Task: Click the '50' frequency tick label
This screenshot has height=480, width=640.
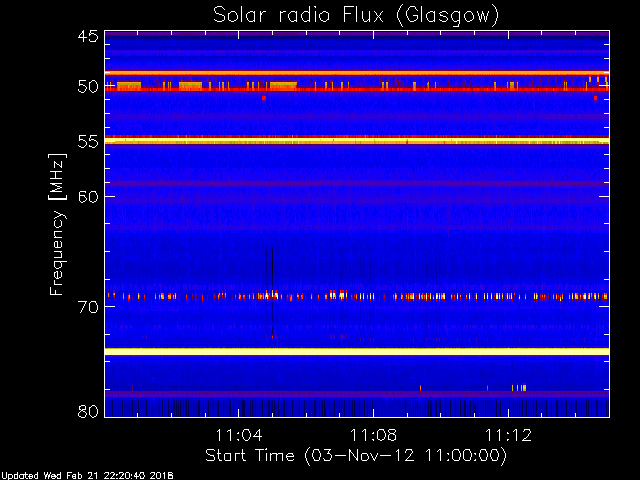Action: click(88, 87)
